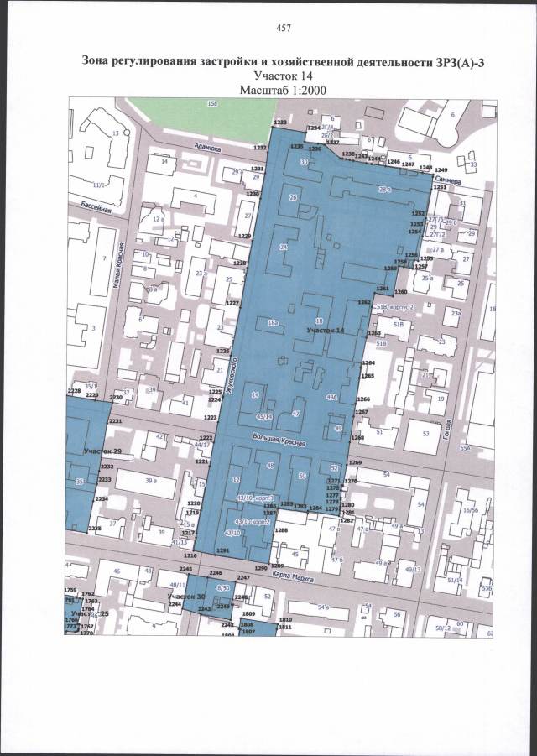537x756 pixels.
Task: Click the "Масштаб 1:2000" scale text
Action: click(x=283, y=90)
